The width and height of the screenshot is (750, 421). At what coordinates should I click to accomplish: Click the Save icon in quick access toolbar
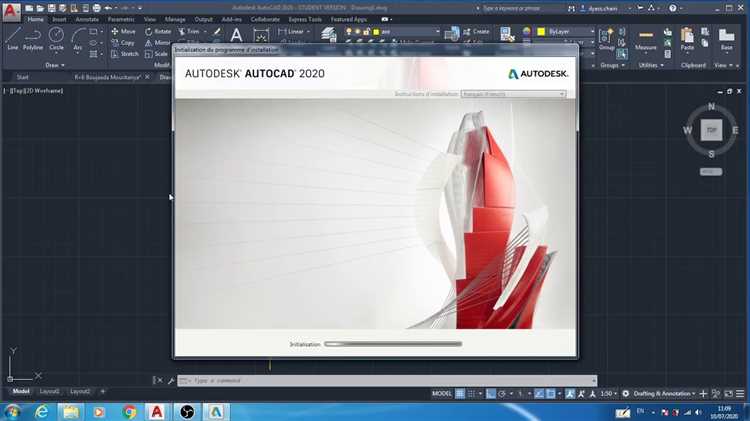52,8
